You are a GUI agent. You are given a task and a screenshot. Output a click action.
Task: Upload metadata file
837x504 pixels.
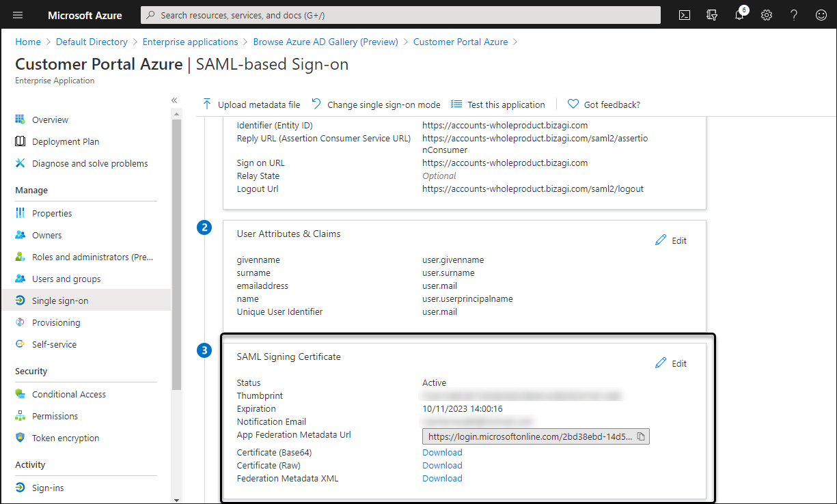coord(251,104)
